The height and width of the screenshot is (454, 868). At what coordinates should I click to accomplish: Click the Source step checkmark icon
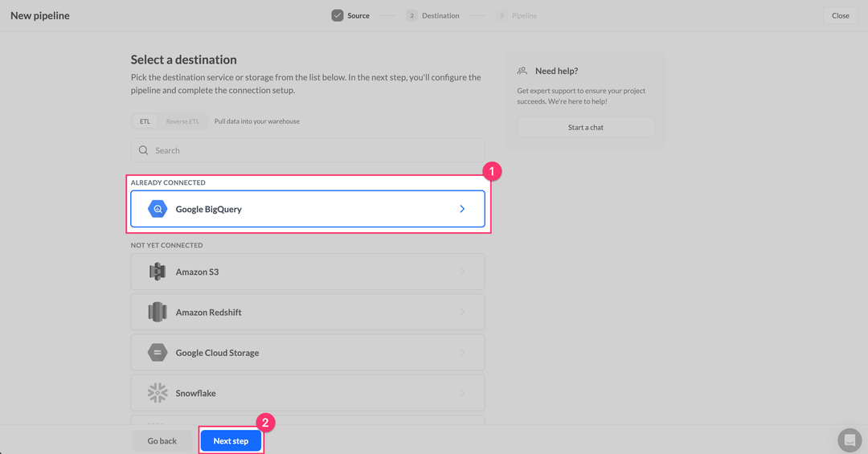pyautogui.click(x=337, y=15)
